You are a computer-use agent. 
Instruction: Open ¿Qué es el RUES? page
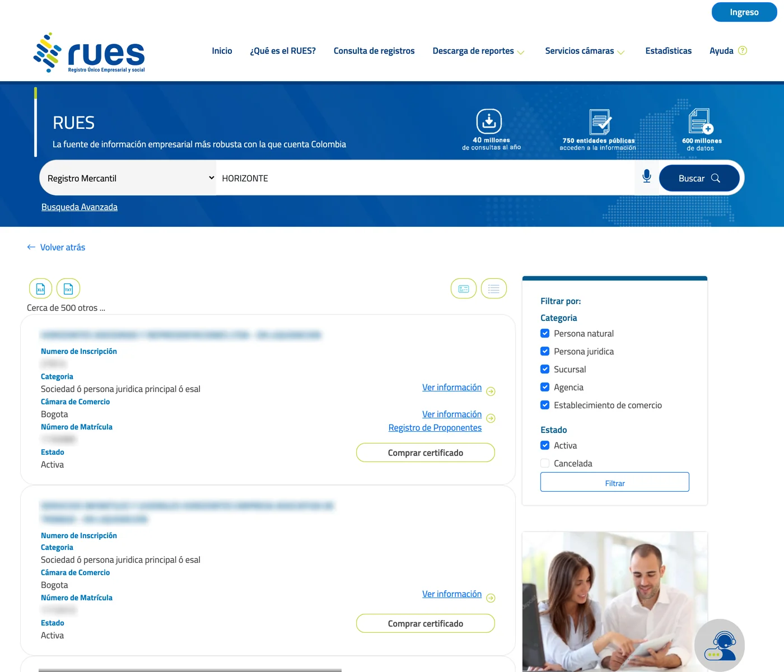click(283, 51)
